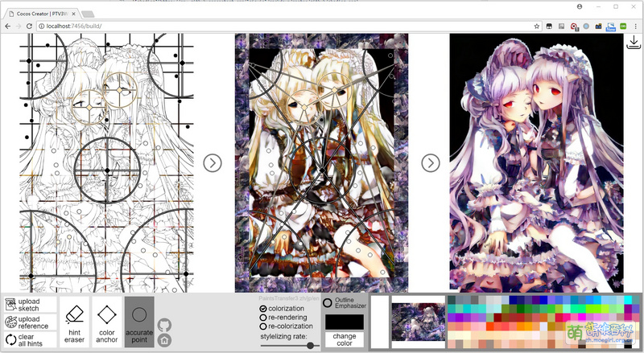Click the reference image thumbnail
644x353 pixels.
(418, 321)
